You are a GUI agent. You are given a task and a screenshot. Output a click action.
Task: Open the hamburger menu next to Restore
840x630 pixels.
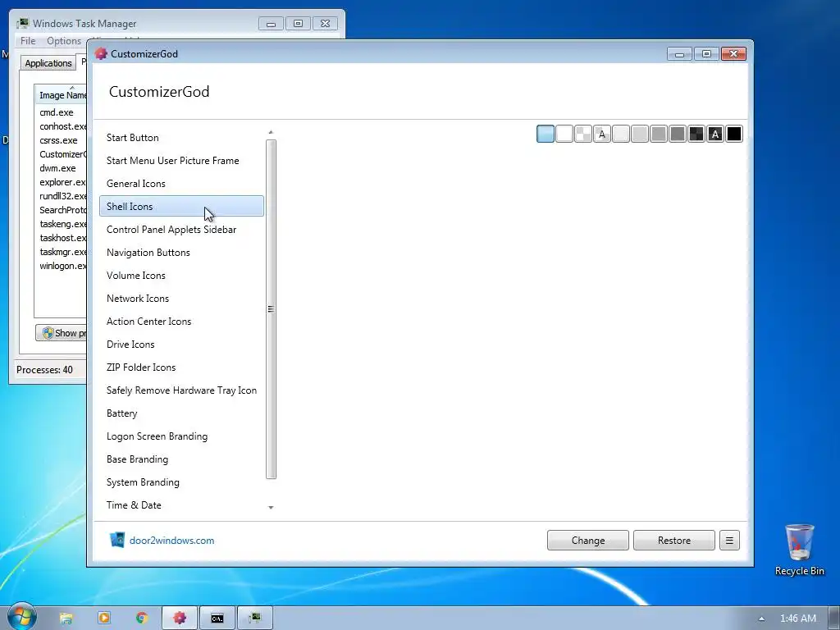(x=729, y=541)
